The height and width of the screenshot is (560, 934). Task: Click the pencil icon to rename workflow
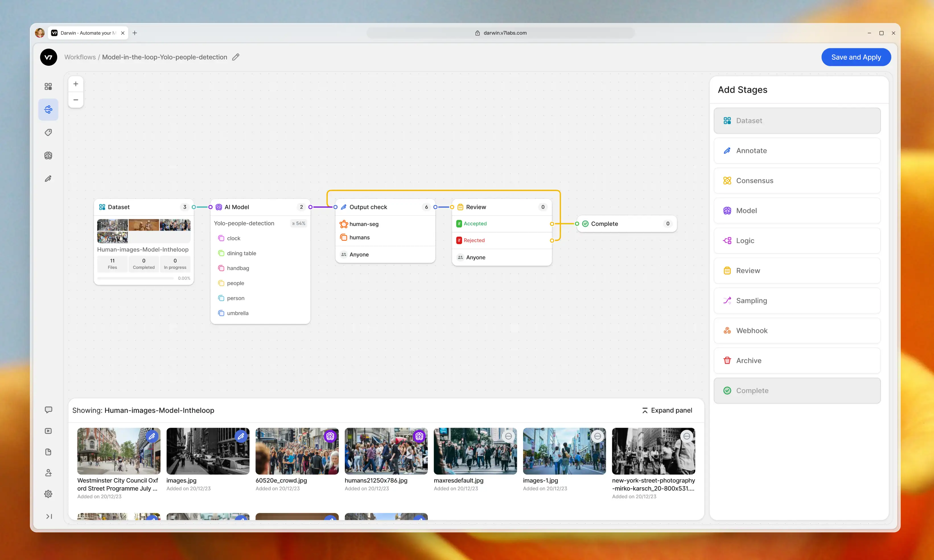pos(235,57)
